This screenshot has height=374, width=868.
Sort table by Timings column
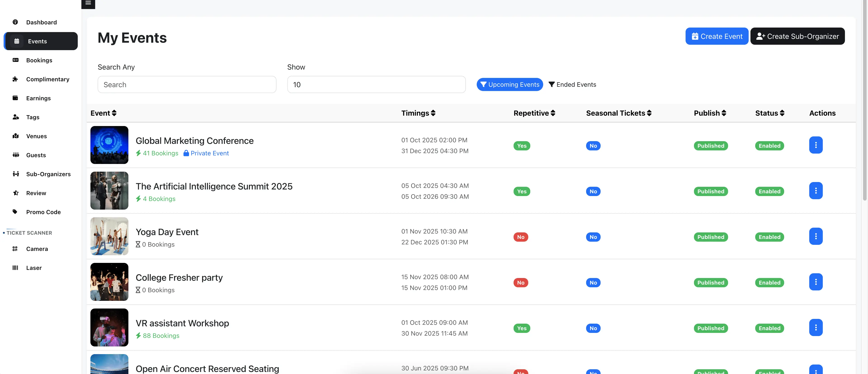coord(418,113)
